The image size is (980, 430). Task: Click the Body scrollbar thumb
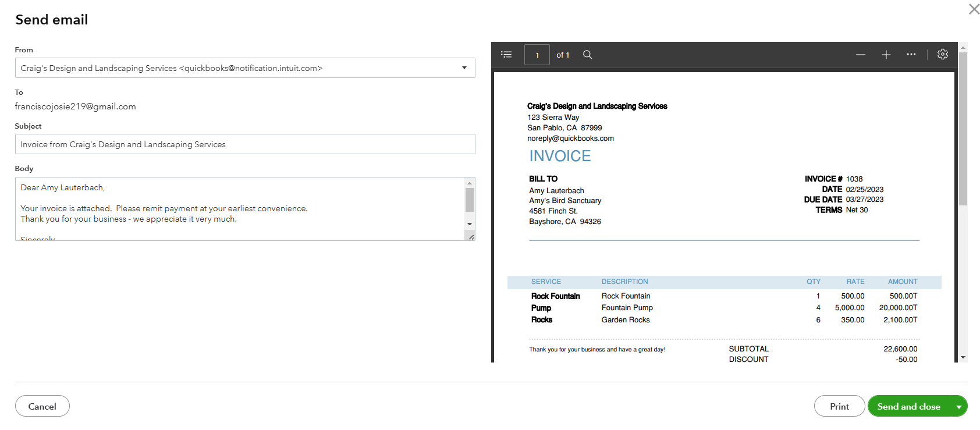coord(470,200)
